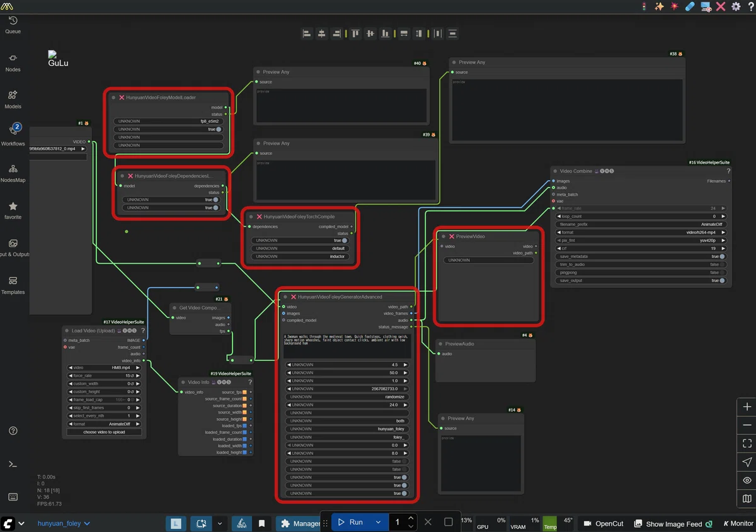The height and width of the screenshot is (532, 756).
Task: Click stop square checkbox beside Run controls
Action: coord(449,522)
